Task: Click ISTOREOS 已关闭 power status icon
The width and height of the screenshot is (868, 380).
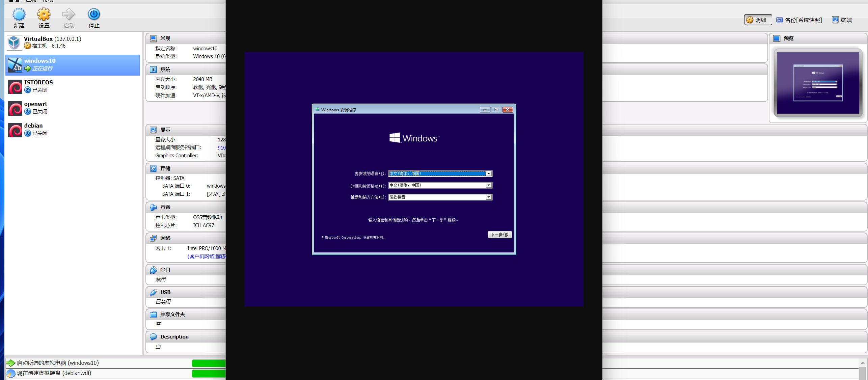Action: pos(28,90)
